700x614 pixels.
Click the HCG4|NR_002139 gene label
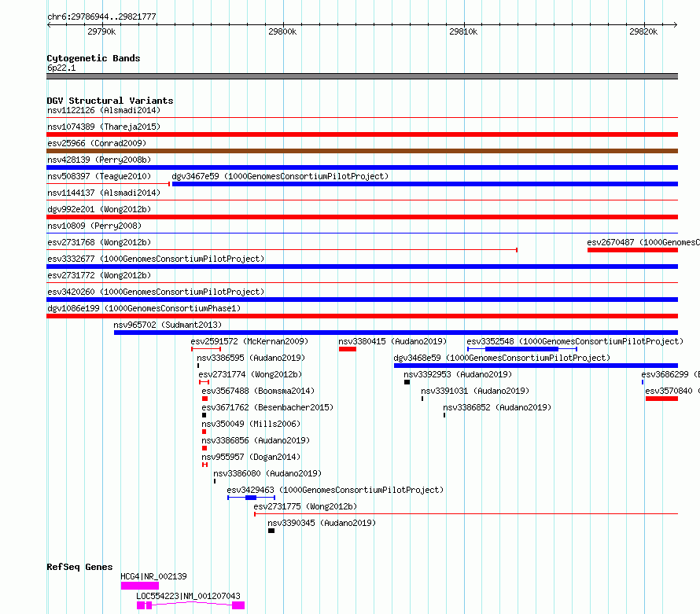(x=153, y=576)
